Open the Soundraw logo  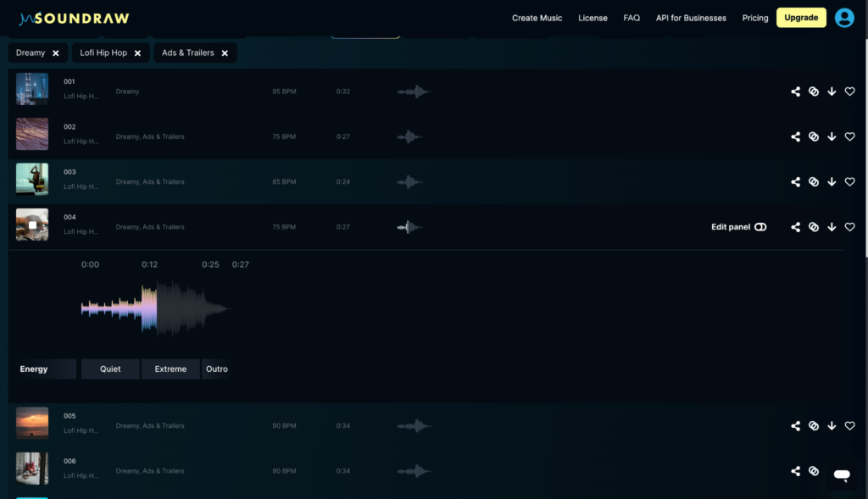75,17
